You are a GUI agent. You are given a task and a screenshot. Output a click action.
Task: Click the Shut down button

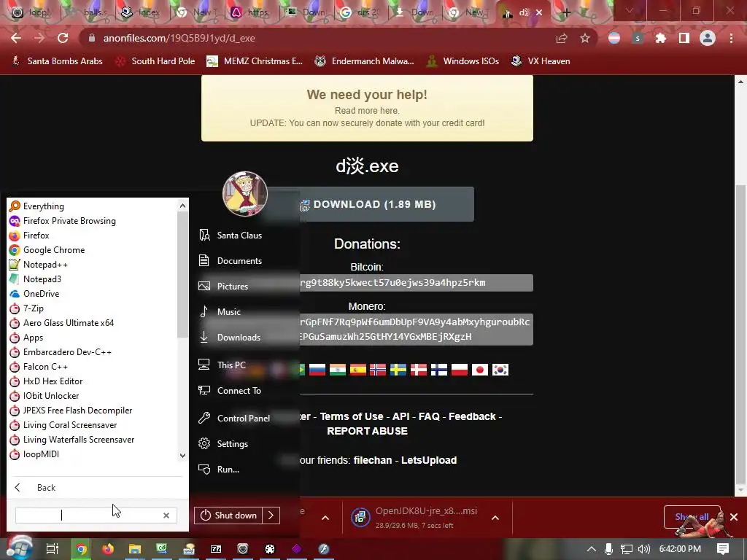(228, 516)
